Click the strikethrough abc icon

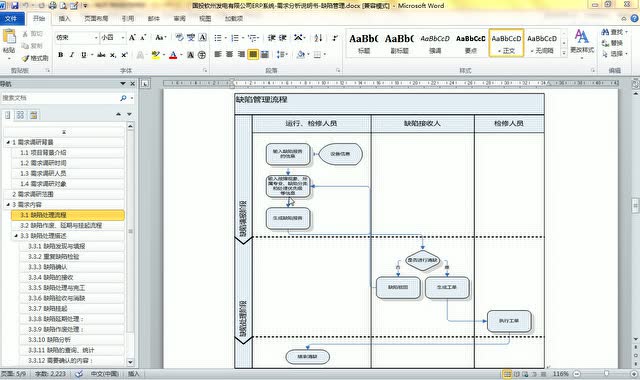pyautogui.click(x=101, y=55)
